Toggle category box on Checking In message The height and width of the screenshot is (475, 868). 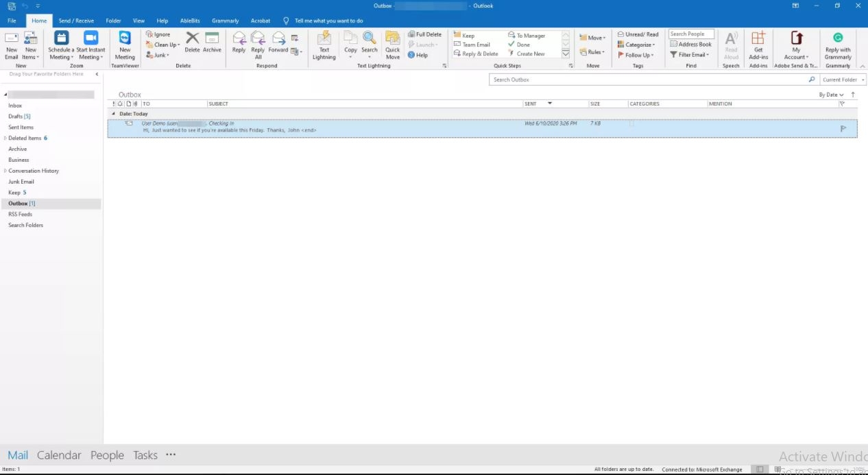click(x=631, y=124)
